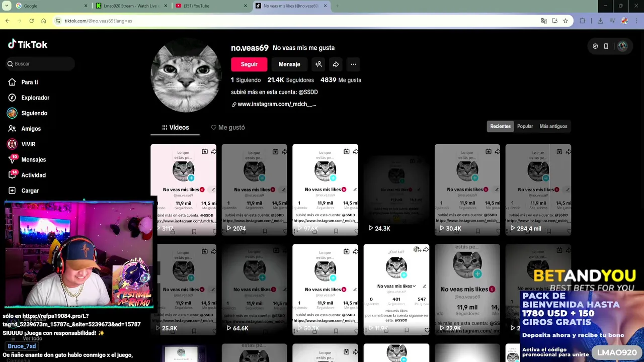The width and height of the screenshot is (644, 362).
Task: Open Explorador in sidebar
Action: pos(35,98)
